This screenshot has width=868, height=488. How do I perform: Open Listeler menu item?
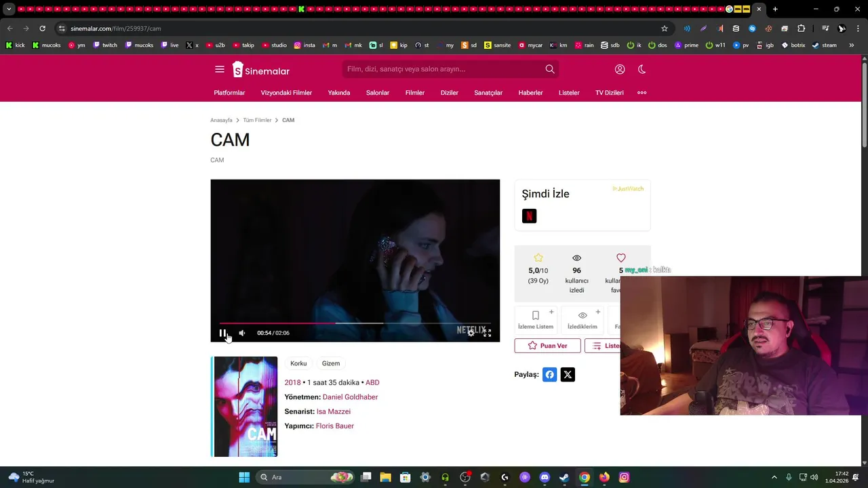pos(569,93)
